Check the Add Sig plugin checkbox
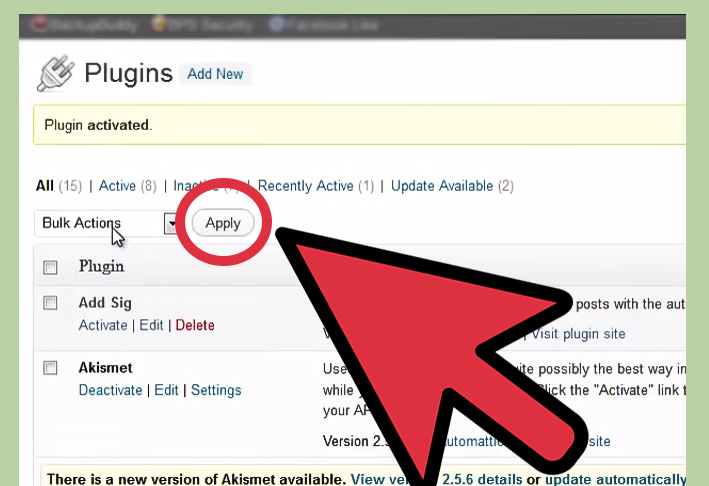709x486 pixels. [50, 303]
